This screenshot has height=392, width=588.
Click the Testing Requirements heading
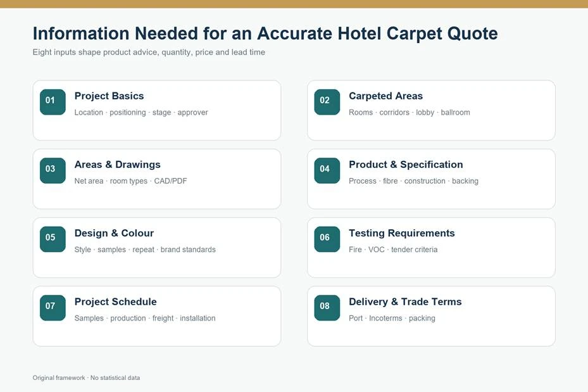pyautogui.click(x=402, y=233)
